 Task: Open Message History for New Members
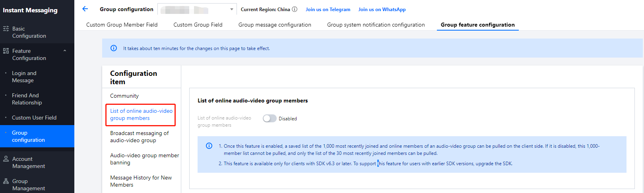click(141, 181)
